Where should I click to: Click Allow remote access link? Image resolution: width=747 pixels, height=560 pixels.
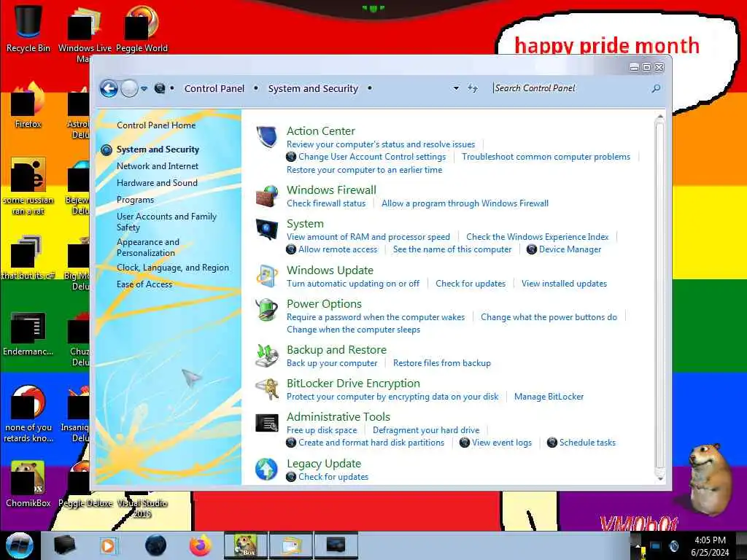click(x=338, y=249)
